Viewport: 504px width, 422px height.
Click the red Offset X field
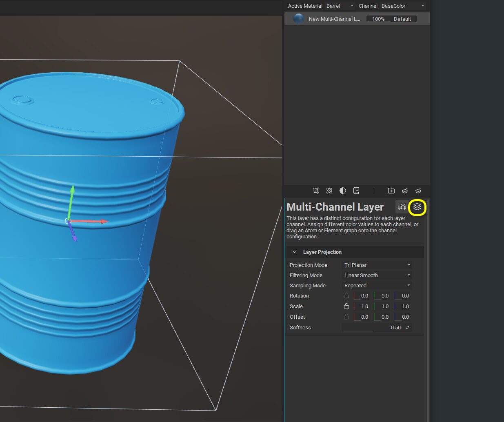(x=362, y=317)
